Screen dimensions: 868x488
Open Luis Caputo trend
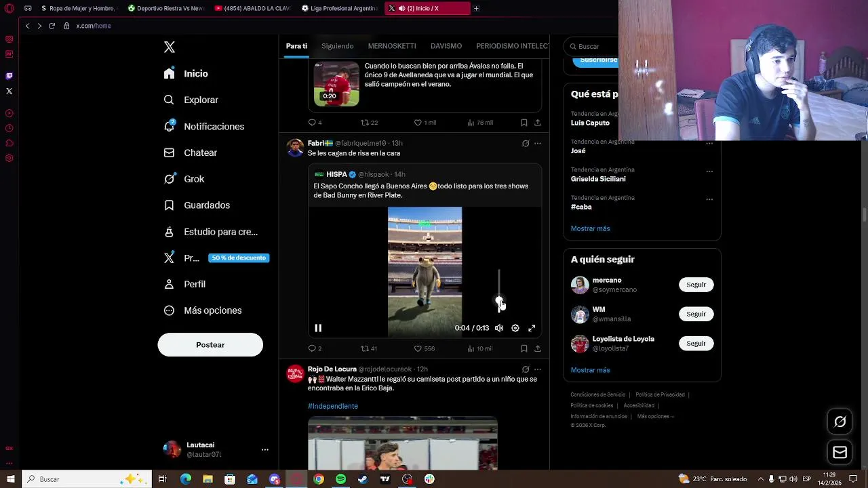[590, 123]
